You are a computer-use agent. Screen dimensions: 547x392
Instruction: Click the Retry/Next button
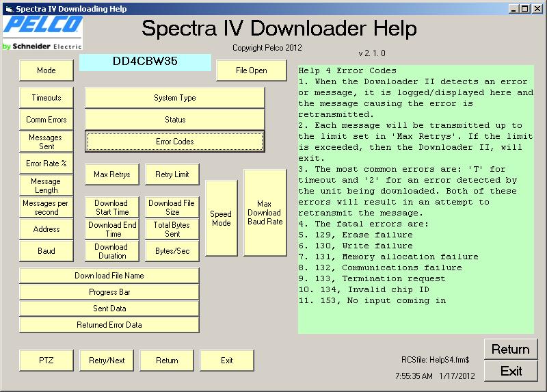[107, 361]
